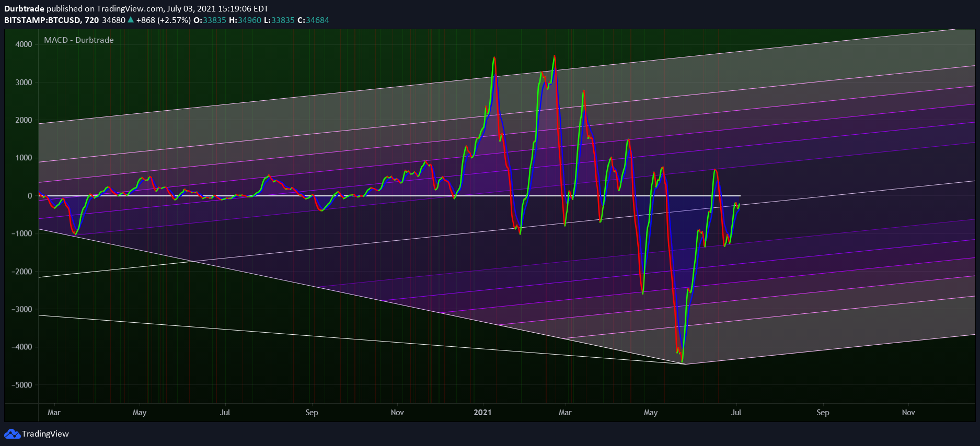
Task: Click the BITSTAMP:BTCUSD symbol label
Action: 42,20
